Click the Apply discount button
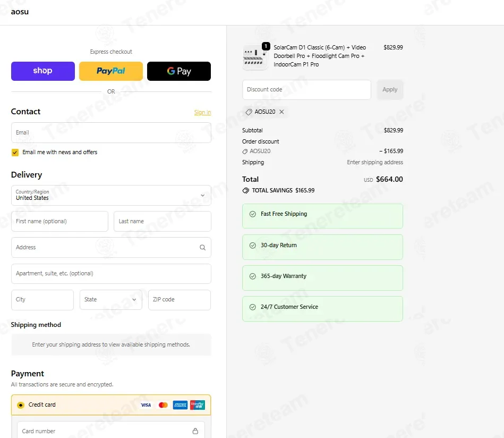The image size is (504, 438). click(390, 90)
